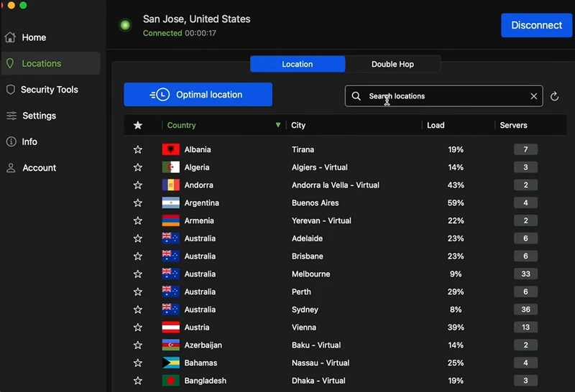Select the Brisbane city entry
The width and height of the screenshot is (575, 392).
308,256
